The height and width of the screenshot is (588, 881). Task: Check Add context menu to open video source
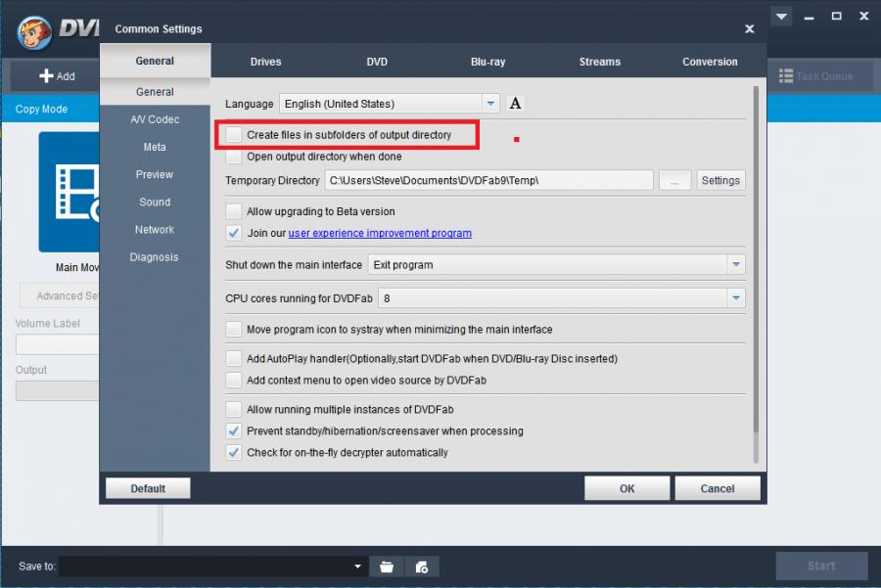pos(233,381)
